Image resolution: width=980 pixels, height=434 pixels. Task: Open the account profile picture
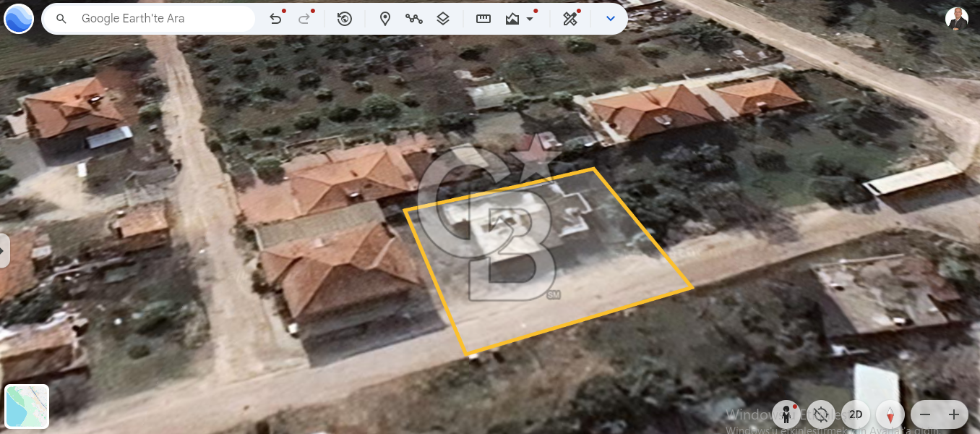[957, 20]
